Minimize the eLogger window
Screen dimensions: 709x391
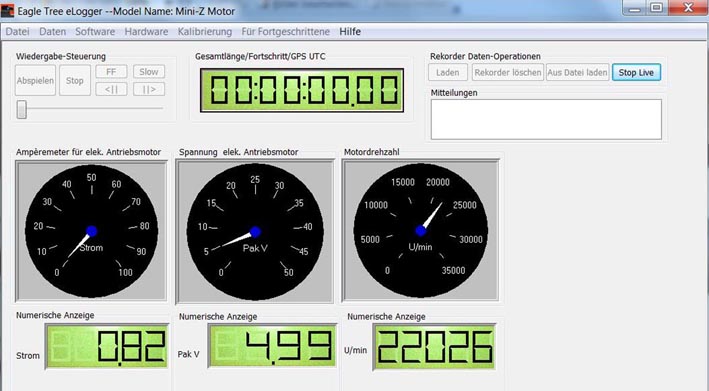click(x=635, y=8)
